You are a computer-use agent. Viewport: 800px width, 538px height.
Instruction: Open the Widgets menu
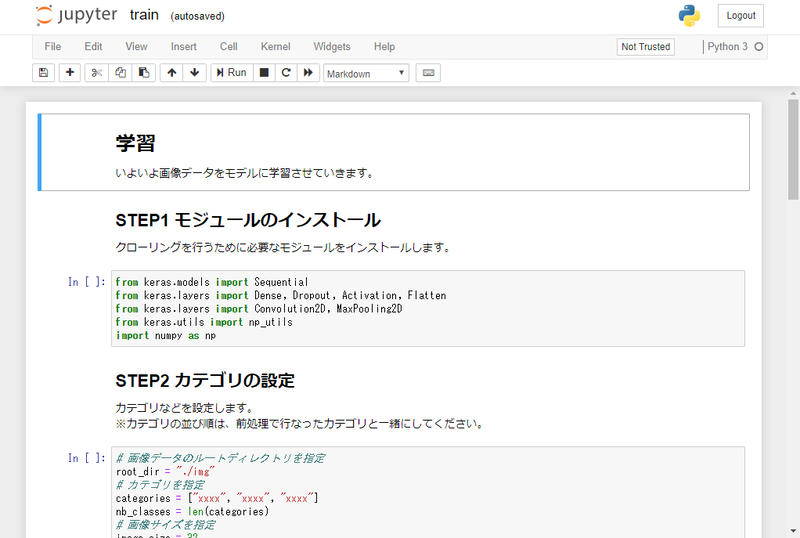(x=332, y=46)
